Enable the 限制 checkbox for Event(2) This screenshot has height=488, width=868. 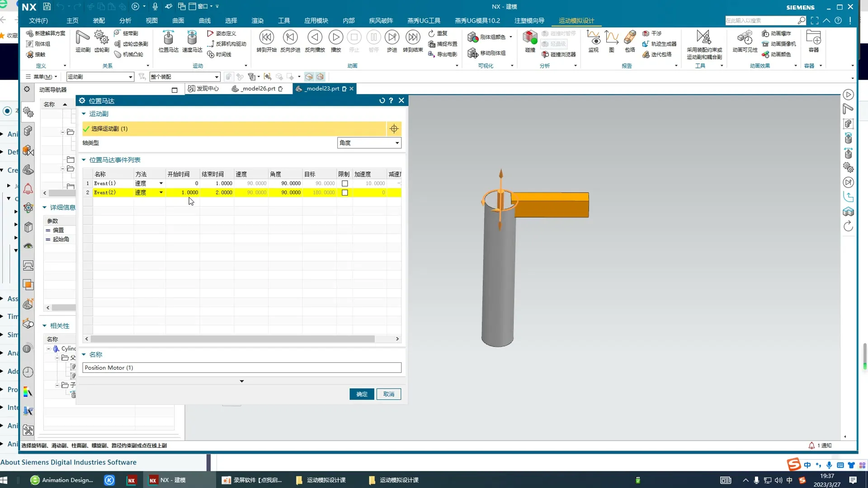pos(344,192)
